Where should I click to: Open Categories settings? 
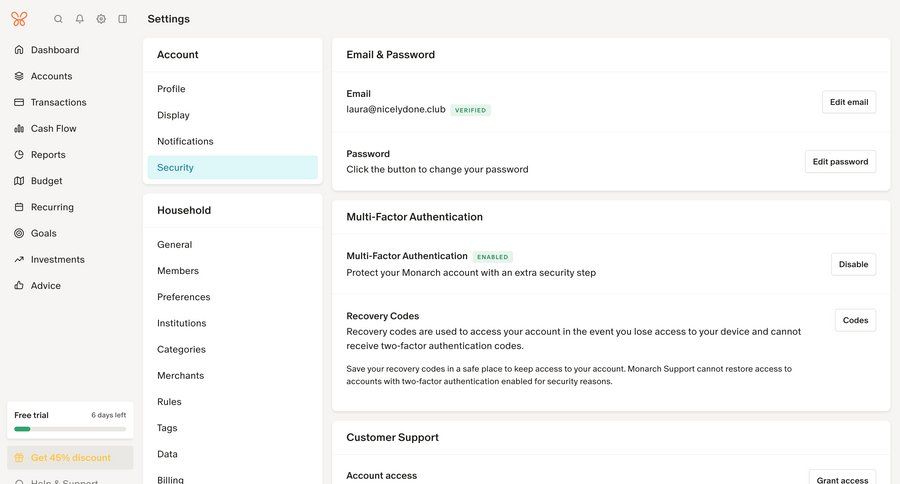(x=232, y=349)
